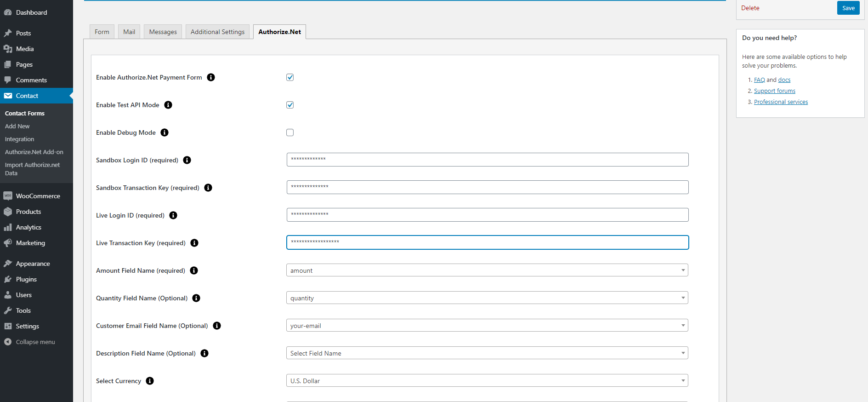
Task: Switch to the Form tab
Action: 102,32
